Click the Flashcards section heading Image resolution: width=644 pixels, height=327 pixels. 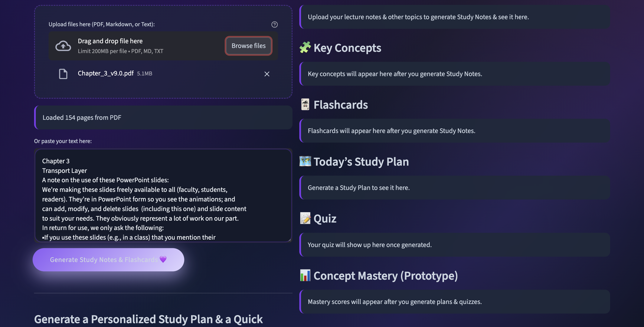tap(340, 105)
